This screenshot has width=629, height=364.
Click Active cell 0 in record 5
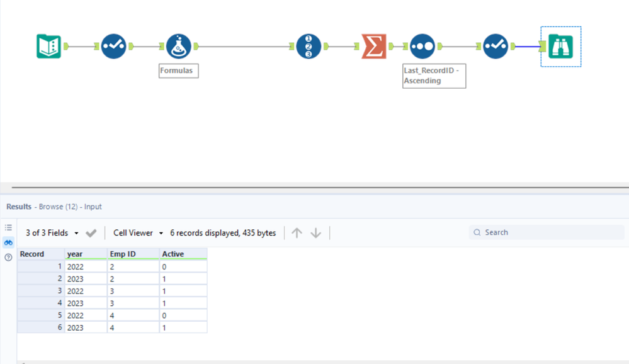tap(183, 316)
